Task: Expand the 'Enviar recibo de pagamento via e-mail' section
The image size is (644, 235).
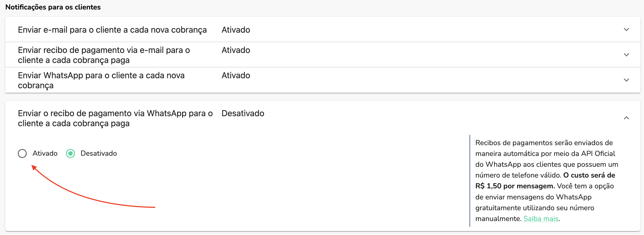Action: [x=626, y=55]
